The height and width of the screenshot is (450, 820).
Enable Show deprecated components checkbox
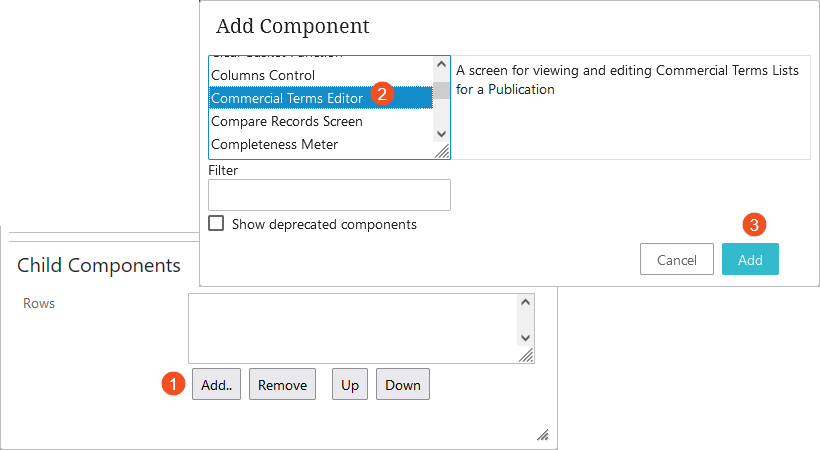[x=216, y=223]
